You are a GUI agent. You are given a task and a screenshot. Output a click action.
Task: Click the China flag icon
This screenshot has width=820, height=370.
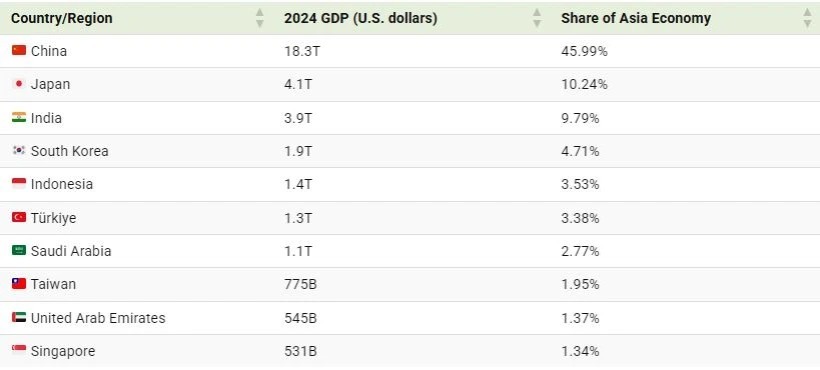coord(19,50)
